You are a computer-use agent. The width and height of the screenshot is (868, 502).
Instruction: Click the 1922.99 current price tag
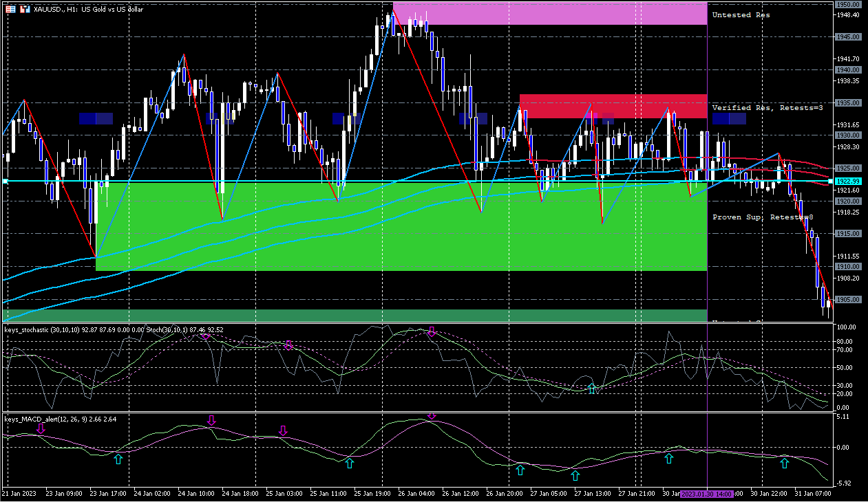pyautogui.click(x=848, y=182)
